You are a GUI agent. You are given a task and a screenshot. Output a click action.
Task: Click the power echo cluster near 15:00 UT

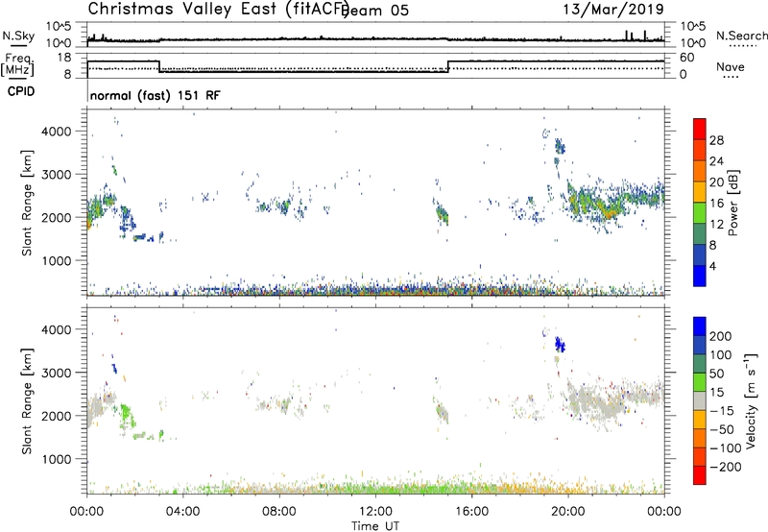[x=443, y=214]
